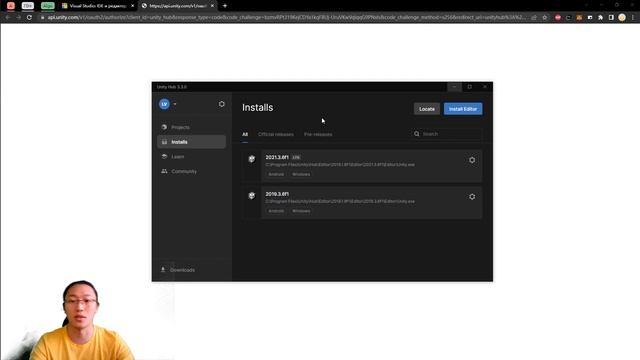
Task: Close the api.unity.com browser tab
Action: pos(212,6)
